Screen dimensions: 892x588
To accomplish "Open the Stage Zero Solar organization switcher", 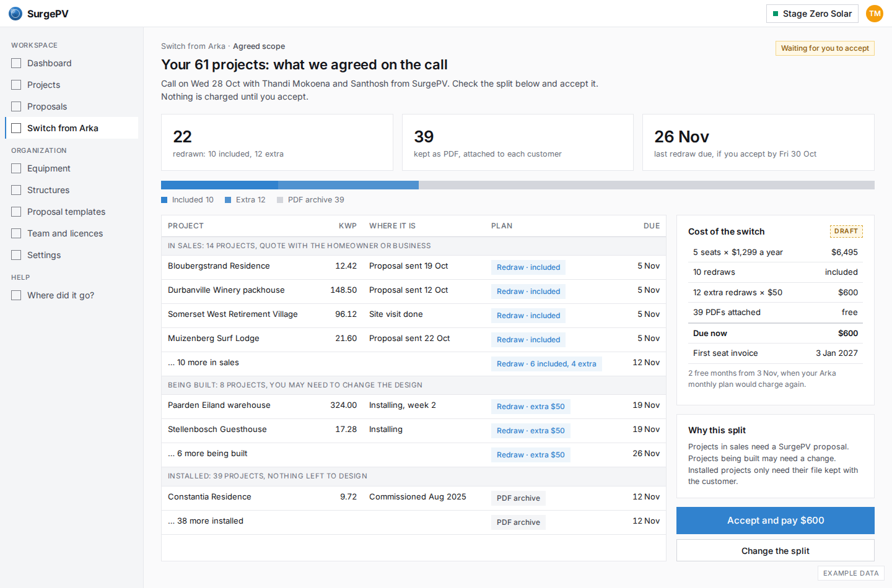I will (812, 14).
